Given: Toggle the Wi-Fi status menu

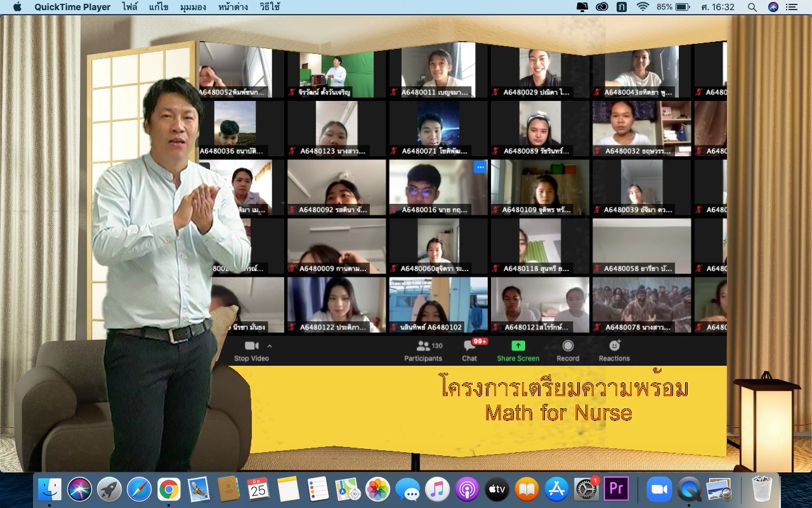Looking at the screenshot, I should pyautogui.click(x=643, y=7).
